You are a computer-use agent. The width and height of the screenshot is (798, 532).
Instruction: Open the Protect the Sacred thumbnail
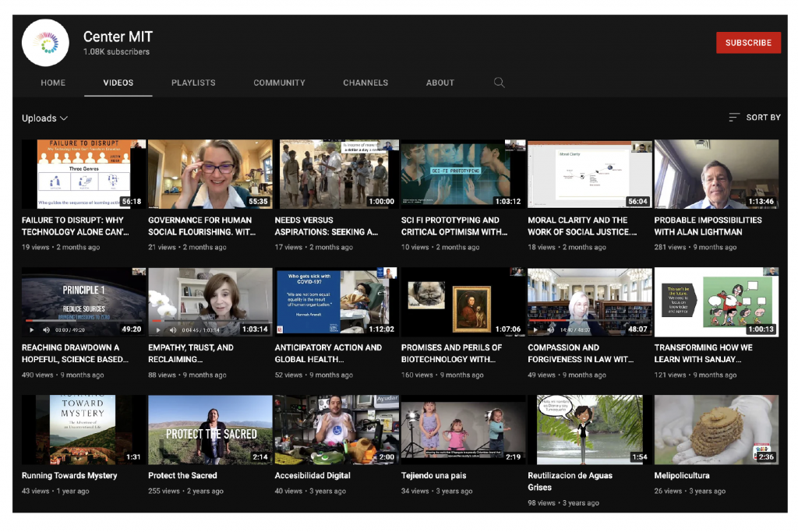click(x=210, y=429)
